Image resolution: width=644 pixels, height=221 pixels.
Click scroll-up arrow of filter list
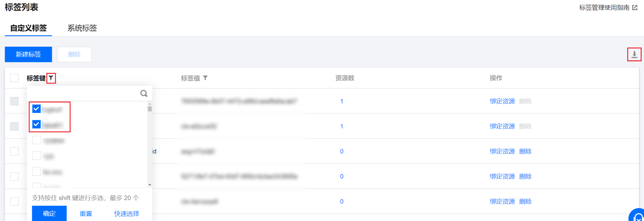point(150,104)
